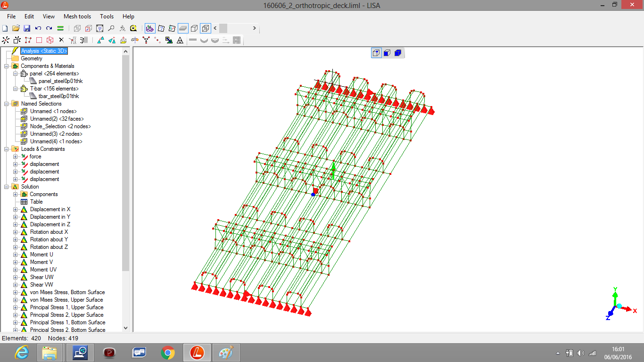Expand the force load tree node
Image resolution: width=644 pixels, height=362 pixels.
[x=15, y=156]
